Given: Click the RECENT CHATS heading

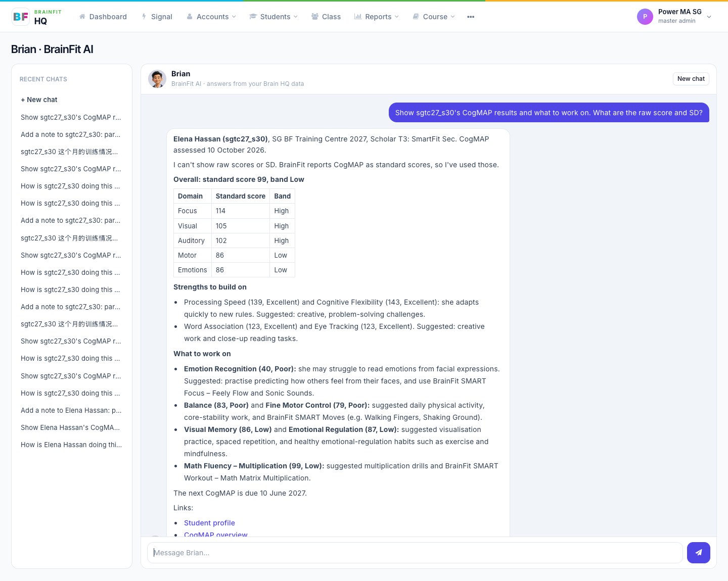Looking at the screenshot, I should [x=43, y=79].
